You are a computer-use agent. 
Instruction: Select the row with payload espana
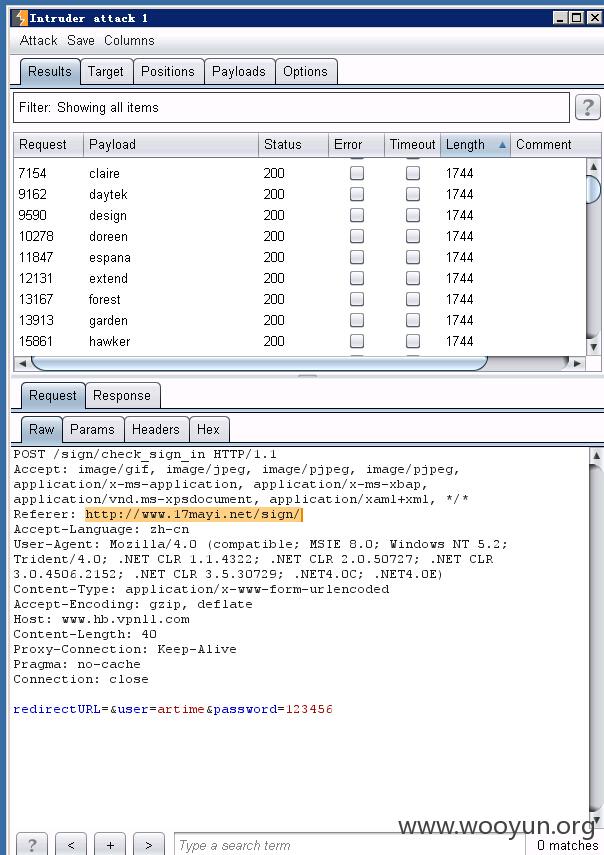pos(299,257)
